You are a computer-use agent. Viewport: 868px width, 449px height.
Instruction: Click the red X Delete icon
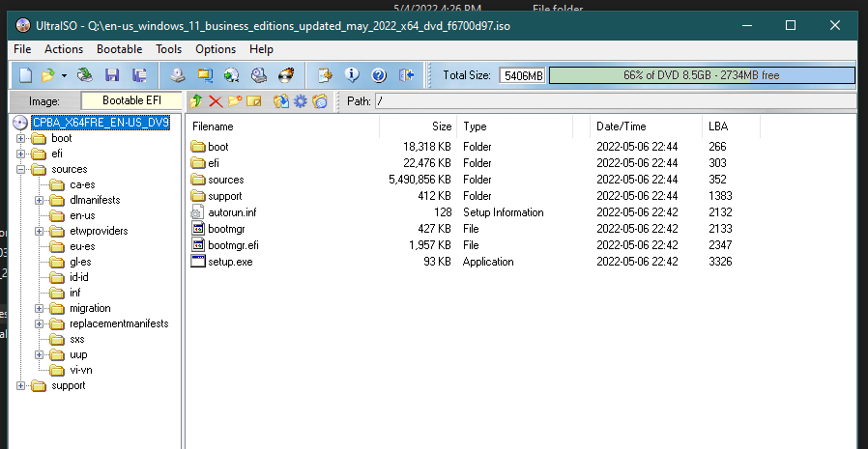point(216,101)
